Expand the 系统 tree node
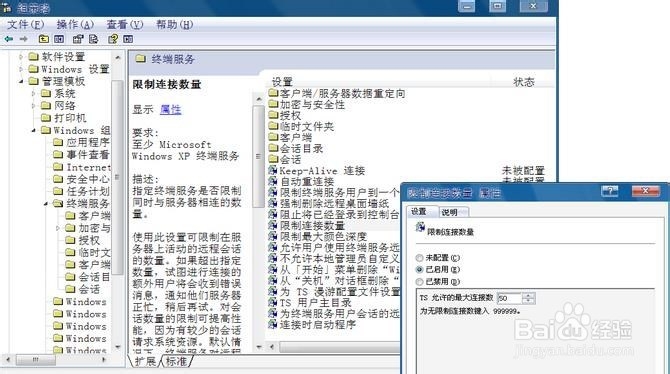 pyautogui.click(x=33, y=93)
